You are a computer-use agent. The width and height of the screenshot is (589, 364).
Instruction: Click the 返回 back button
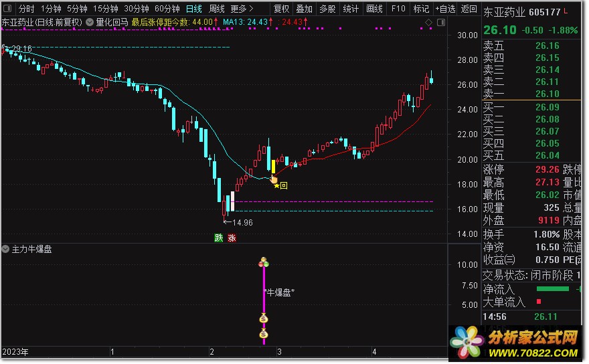(x=469, y=9)
